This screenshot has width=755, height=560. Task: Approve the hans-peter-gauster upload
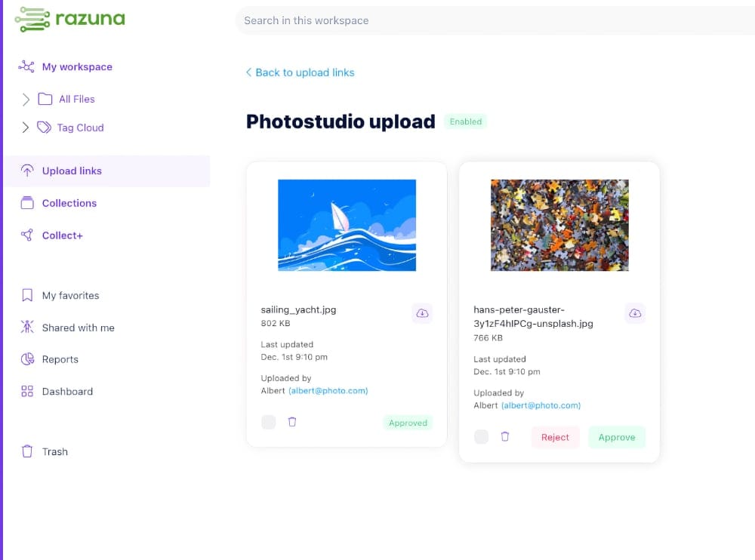click(x=617, y=437)
